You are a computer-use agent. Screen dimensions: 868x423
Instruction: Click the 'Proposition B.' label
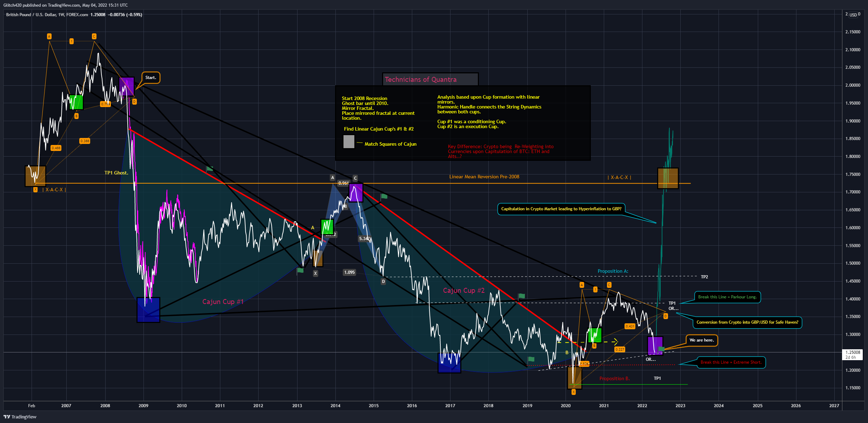point(614,378)
